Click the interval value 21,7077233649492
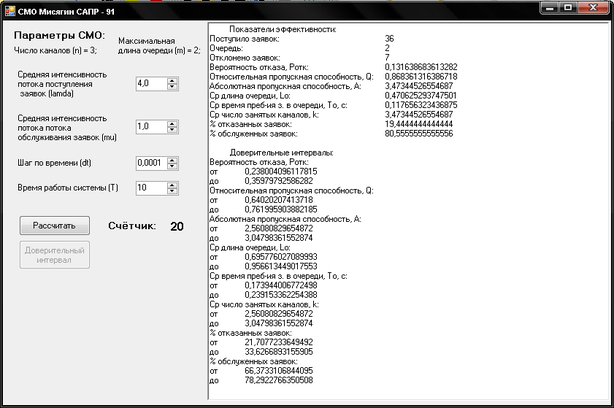 (x=279, y=342)
